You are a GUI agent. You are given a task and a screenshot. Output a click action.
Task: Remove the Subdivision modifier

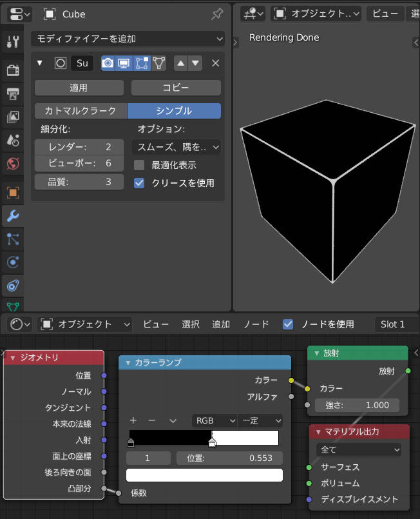coord(215,63)
